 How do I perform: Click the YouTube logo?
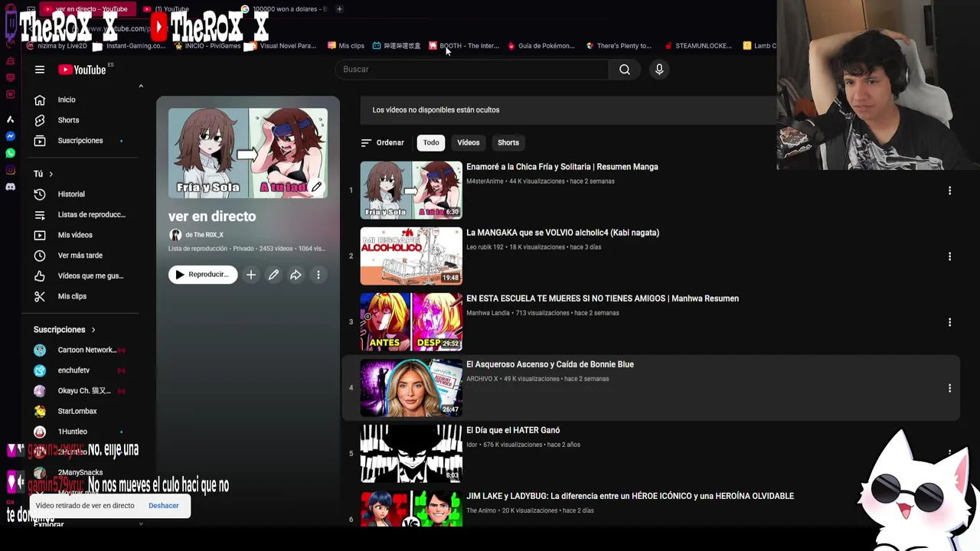82,70
